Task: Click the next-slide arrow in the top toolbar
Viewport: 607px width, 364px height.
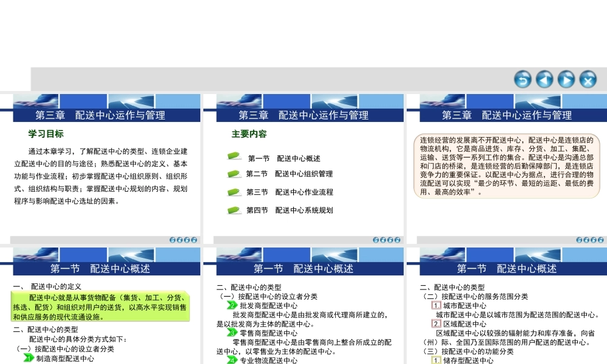Action: click(565, 79)
